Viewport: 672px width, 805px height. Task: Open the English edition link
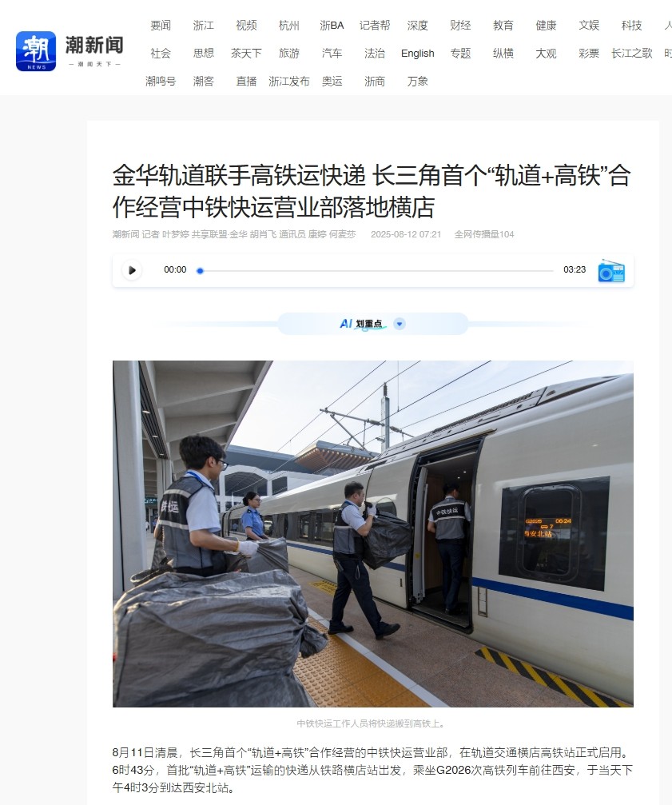click(x=418, y=54)
